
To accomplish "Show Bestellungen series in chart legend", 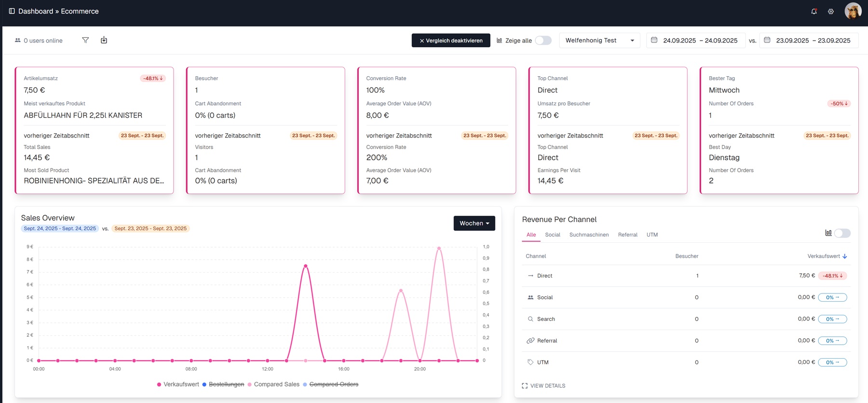I will point(226,384).
